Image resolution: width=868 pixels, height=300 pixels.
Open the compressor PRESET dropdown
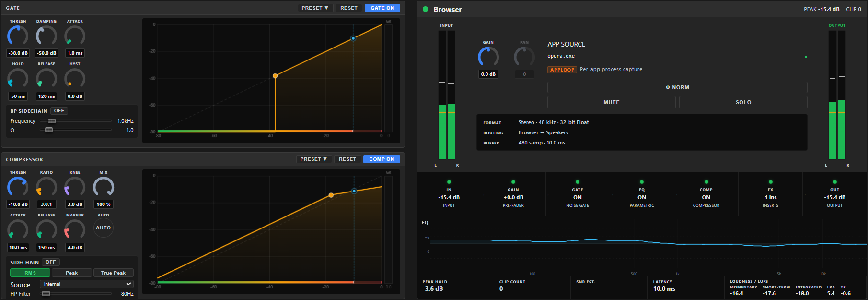tap(313, 159)
